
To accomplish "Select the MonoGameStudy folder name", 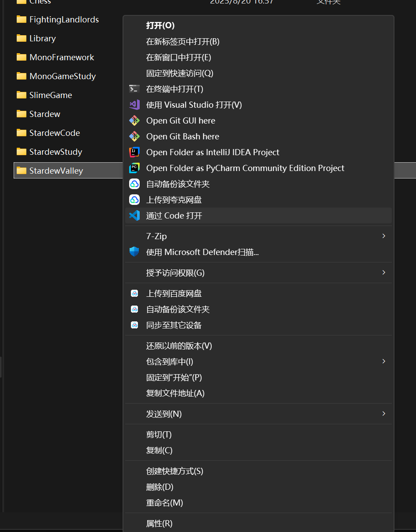I will pyautogui.click(x=62, y=76).
